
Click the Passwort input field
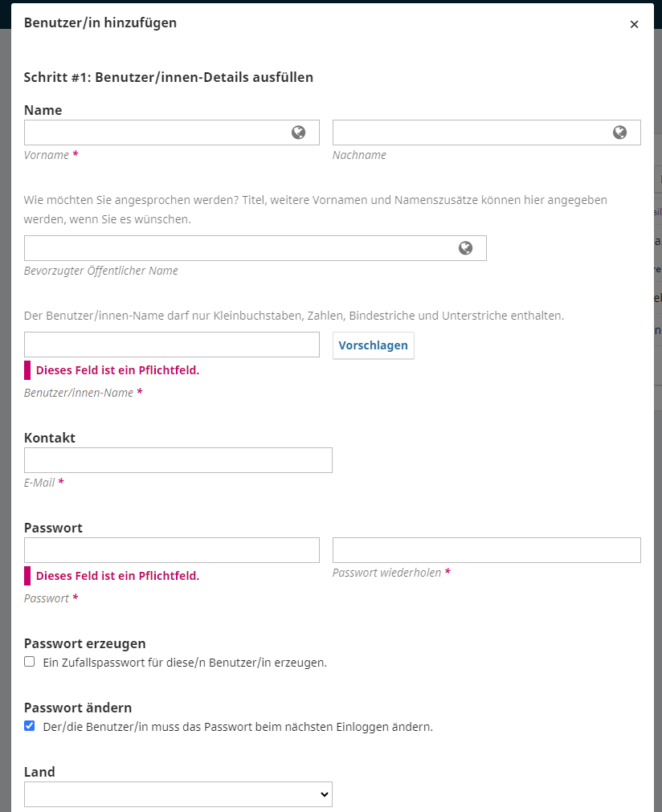[172, 550]
